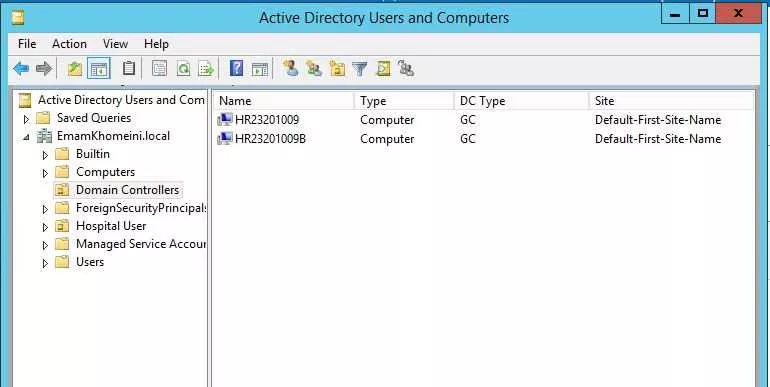Select Managed Service Accounts in the tree
770x387 pixels.
click(140, 244)
